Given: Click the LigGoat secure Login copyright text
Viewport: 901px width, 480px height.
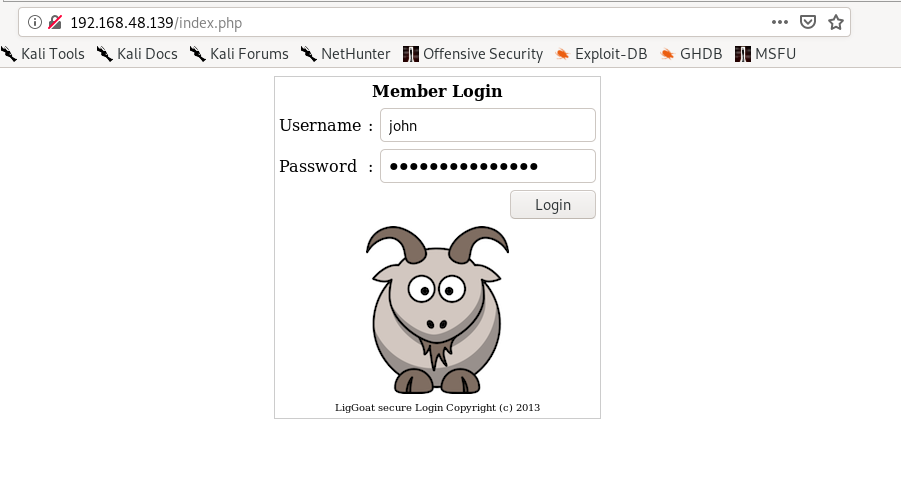Looking at the screenshot, I should (437, 408).
